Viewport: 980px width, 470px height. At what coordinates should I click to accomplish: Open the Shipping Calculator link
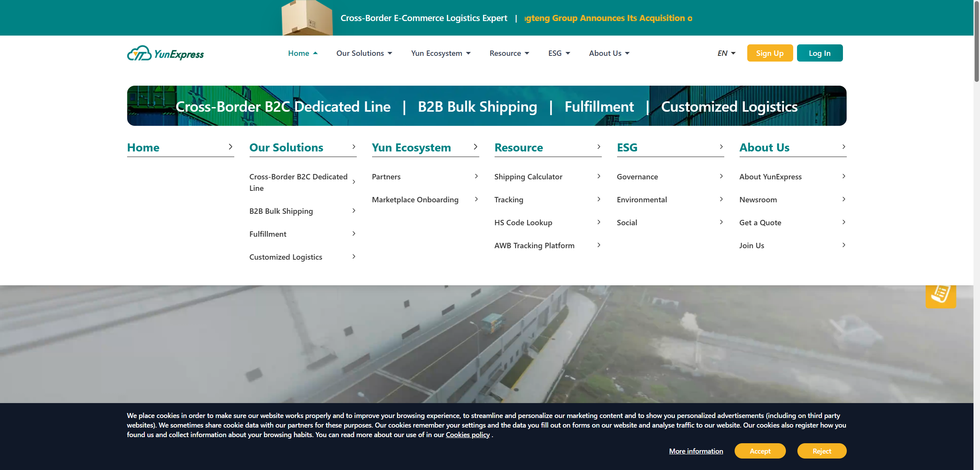528,177
